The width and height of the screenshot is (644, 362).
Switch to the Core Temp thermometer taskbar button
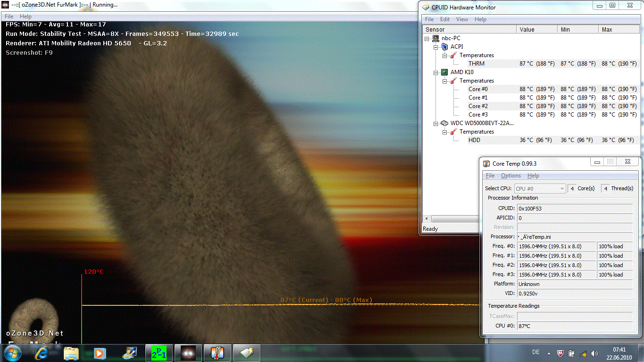point(217,353)
